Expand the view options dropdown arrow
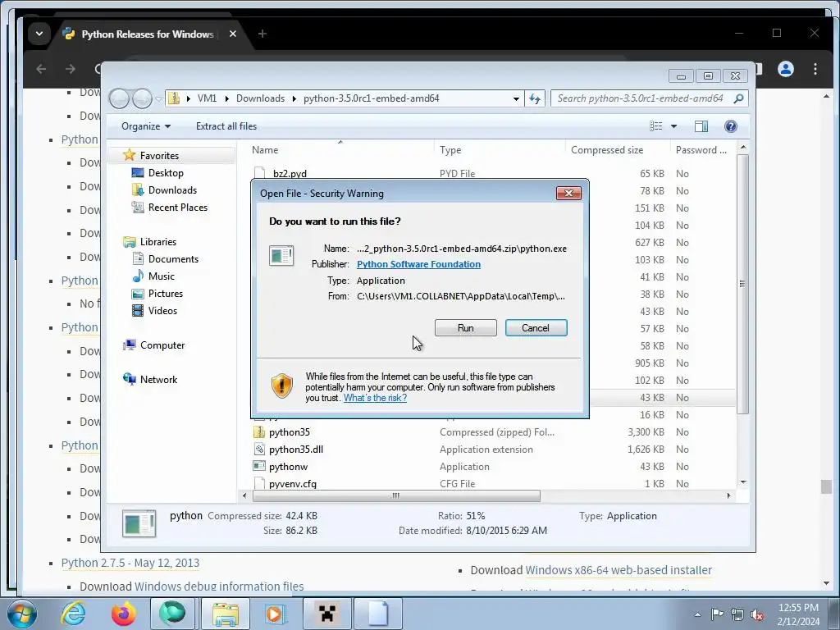Viewport: 840px width, 630px height. (674, 126)
